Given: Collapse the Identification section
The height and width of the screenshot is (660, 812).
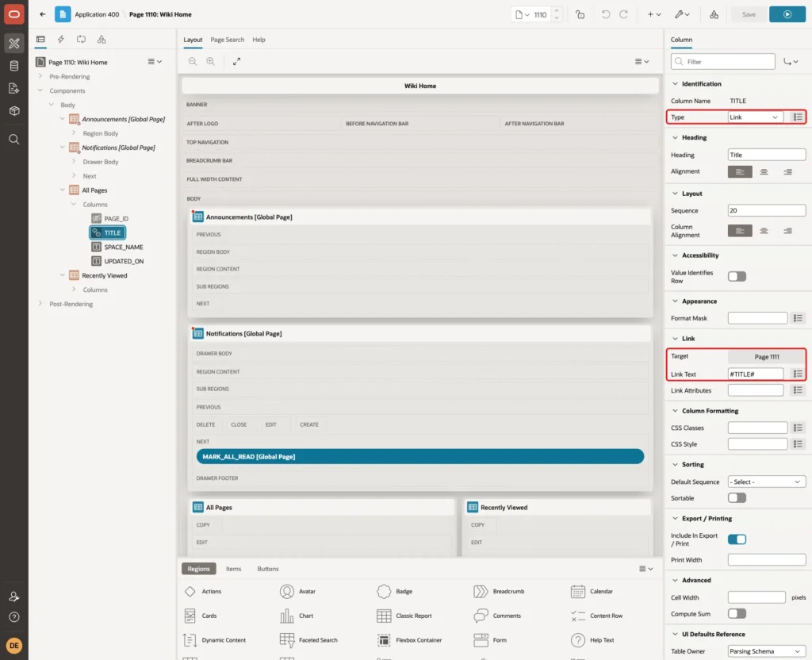Looking at the screenshot, I should click(x=675, y=84).
